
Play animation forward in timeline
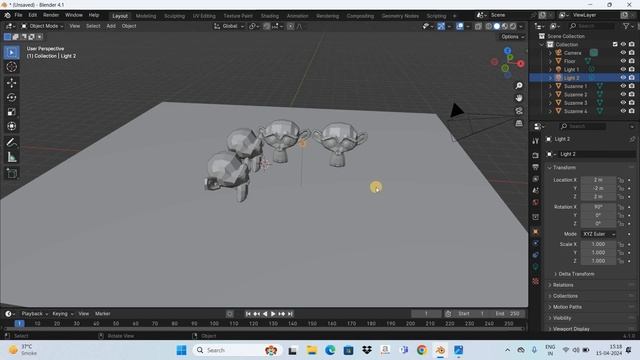coord(273,313)
